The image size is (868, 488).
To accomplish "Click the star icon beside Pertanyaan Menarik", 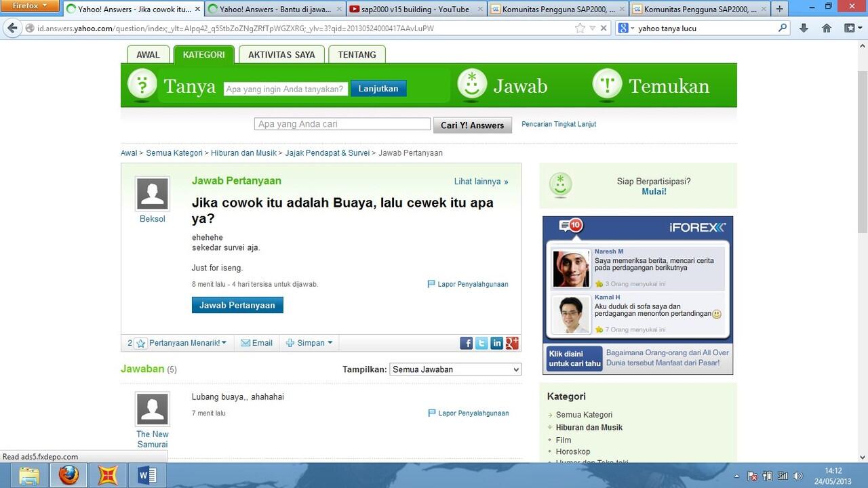I will point(140,343).
